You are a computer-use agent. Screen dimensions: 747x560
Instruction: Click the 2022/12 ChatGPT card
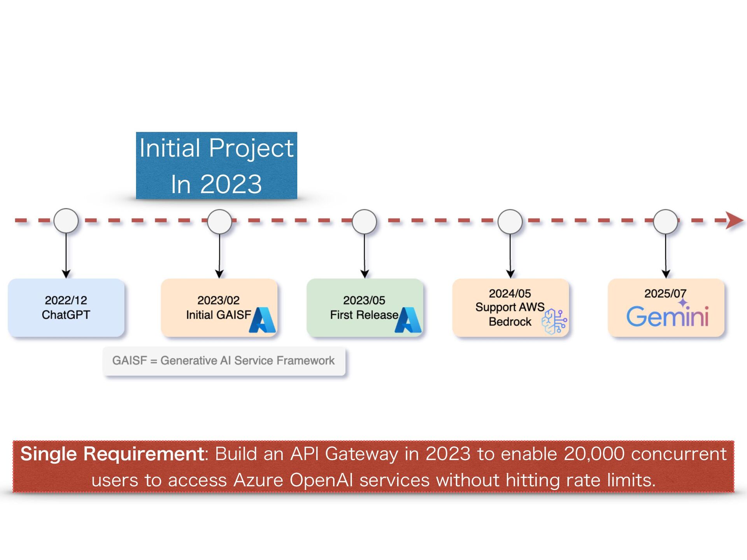66,308
